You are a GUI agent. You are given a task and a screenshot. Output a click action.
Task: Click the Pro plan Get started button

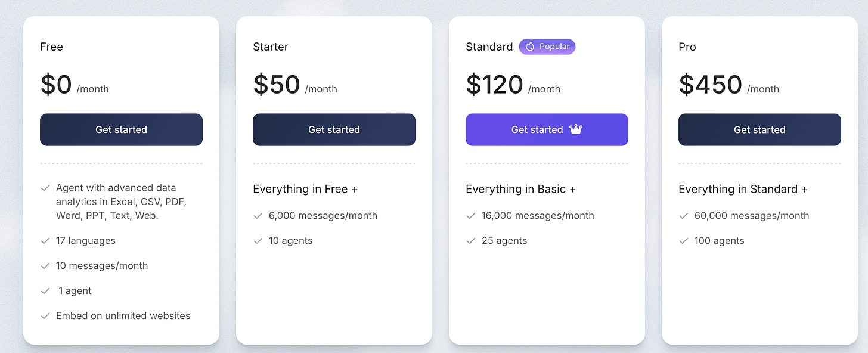pos(759,129)
